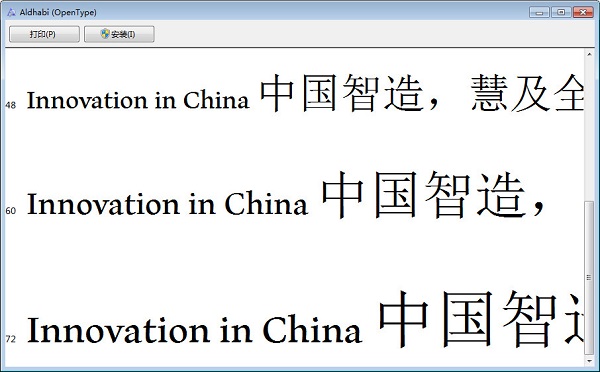Minimize the Aldhabi font window

[x=539, y=12]
